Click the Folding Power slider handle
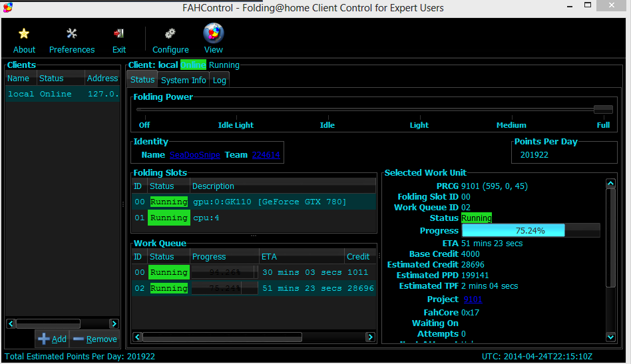This screenshot has height=364, width=631. pos(603,109)
